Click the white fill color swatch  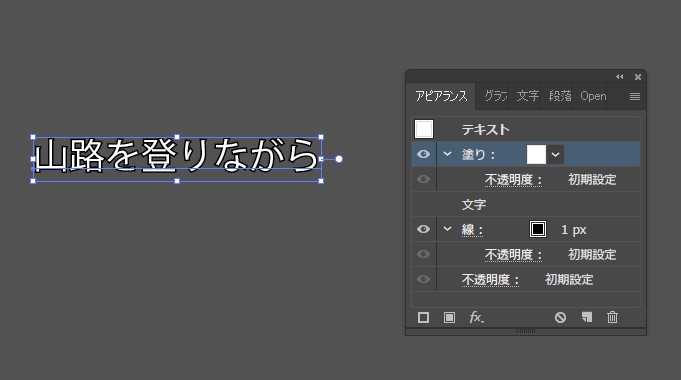pos(536,155)
